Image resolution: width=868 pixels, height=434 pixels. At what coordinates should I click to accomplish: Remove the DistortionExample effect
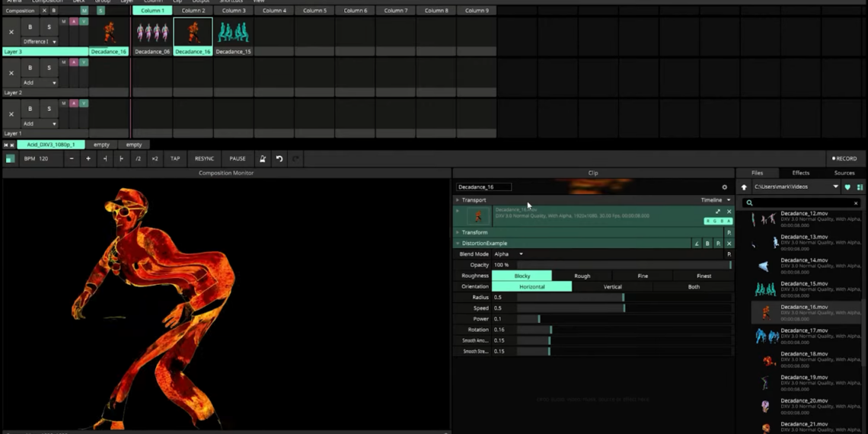[729, 244]
